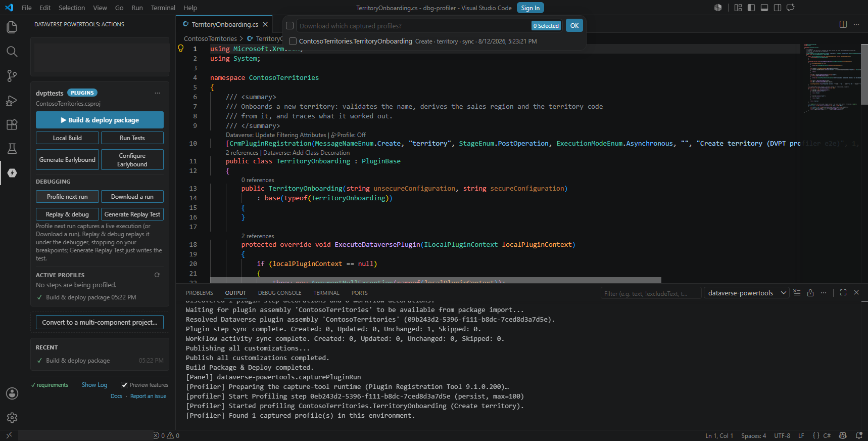Open the Accounts menu
The image size is (868, 441).
point(12,393)
